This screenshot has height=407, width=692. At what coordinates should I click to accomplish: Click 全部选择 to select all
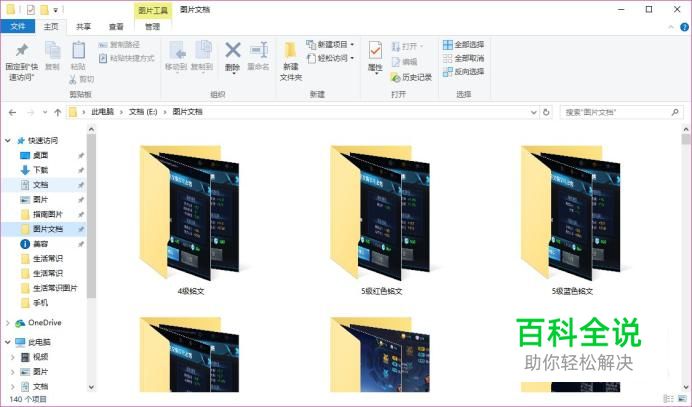click(464, 45)
